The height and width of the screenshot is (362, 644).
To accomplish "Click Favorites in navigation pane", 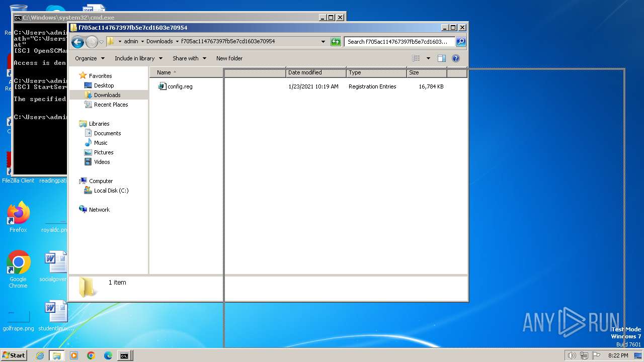I will point(100,76).
